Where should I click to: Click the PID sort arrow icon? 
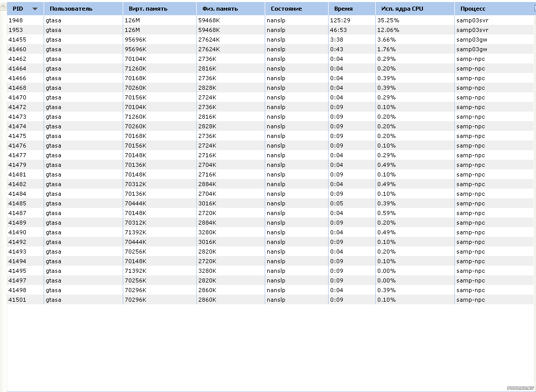[x=35, y=9]
